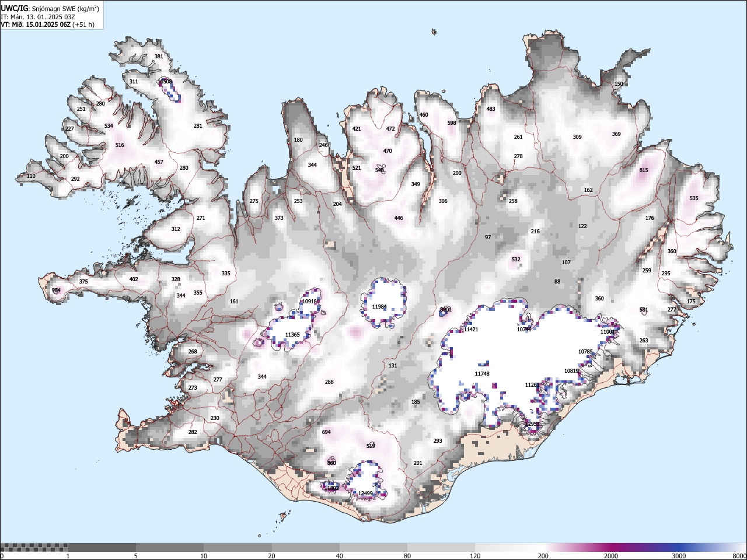Click the map value 516

(120, 145)
